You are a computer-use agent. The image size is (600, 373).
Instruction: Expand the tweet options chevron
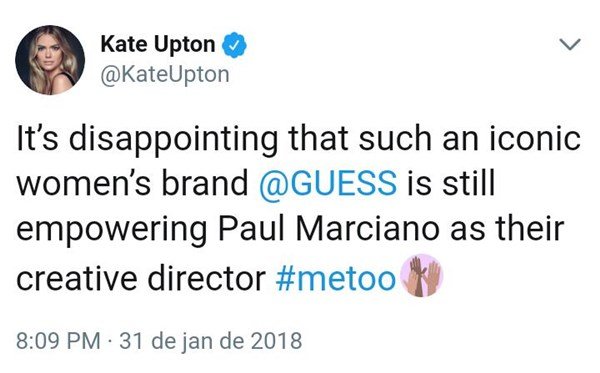click(x=570, y=44)
